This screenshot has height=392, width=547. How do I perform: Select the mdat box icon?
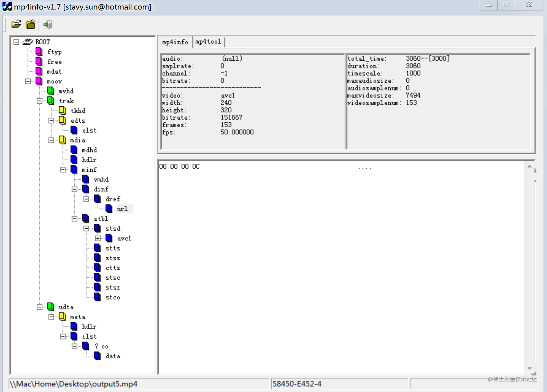coord(39,71)
